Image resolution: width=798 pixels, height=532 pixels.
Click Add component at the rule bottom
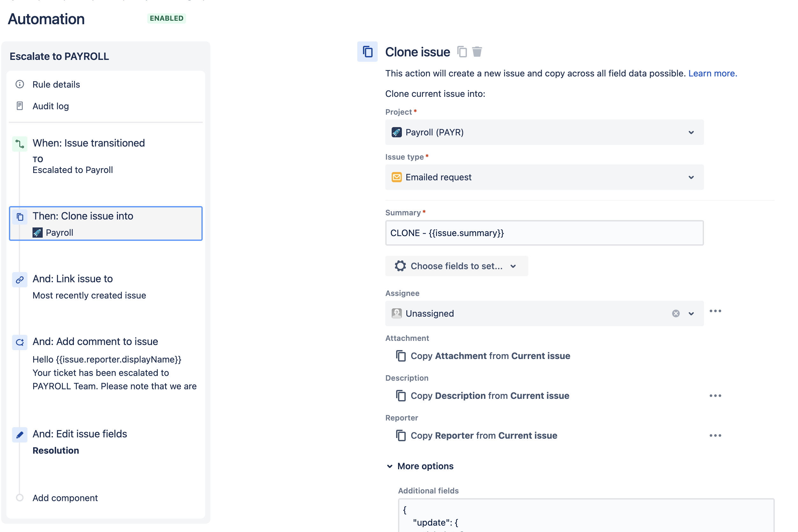[65, 498]
